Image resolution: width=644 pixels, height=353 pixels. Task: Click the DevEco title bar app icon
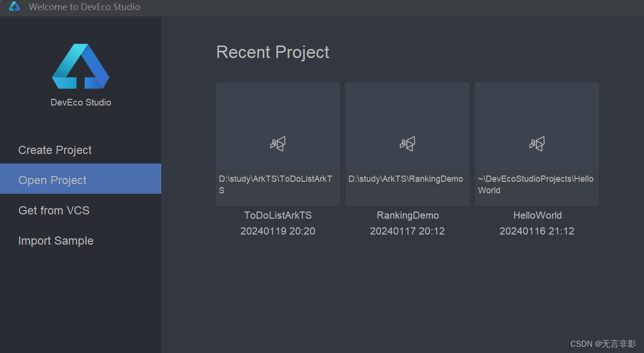[x=14, y=7]
